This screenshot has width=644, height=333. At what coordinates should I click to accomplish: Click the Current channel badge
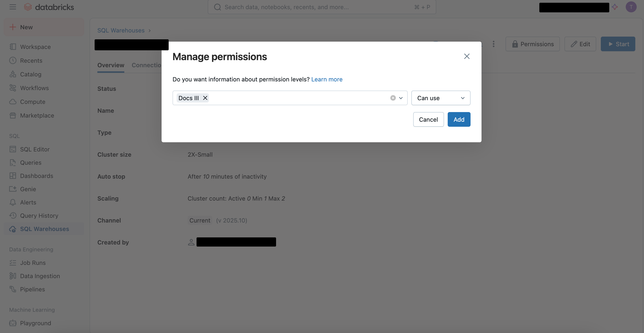click(200, 220)
